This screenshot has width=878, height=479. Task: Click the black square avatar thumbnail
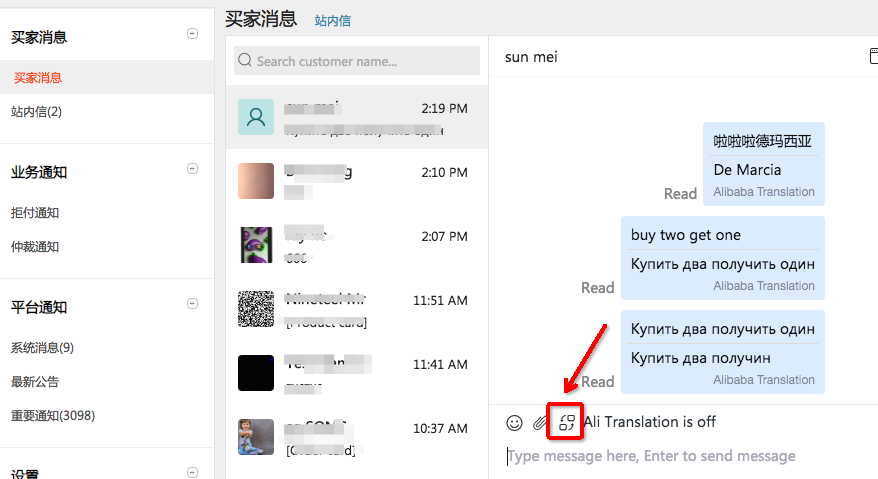tap(256, 373)
